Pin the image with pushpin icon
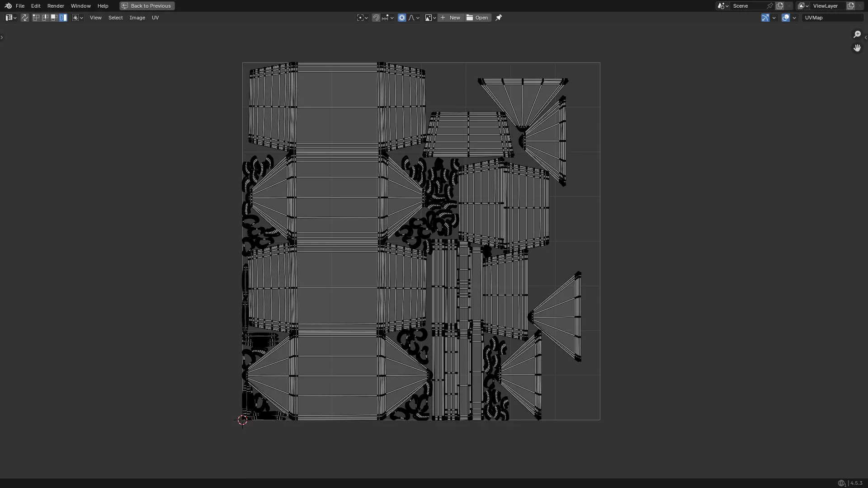868x488 pixels. pyautogui.click(x=499, y=18)
